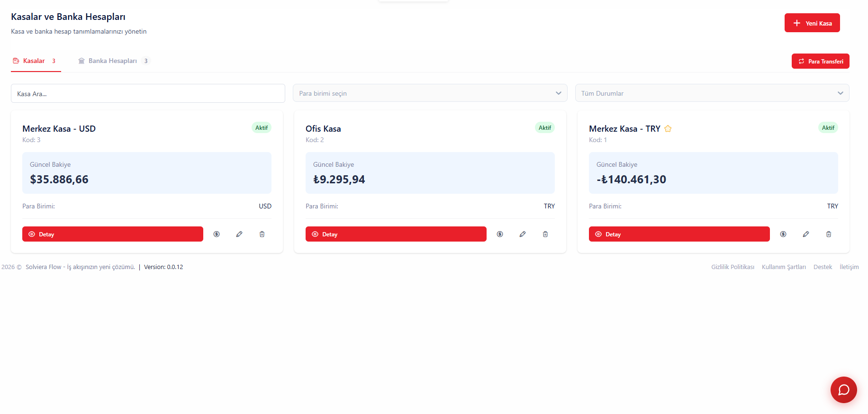
Task: Edit Merkez Kasa - TRY with pencil icon
Action: point(806,234)
